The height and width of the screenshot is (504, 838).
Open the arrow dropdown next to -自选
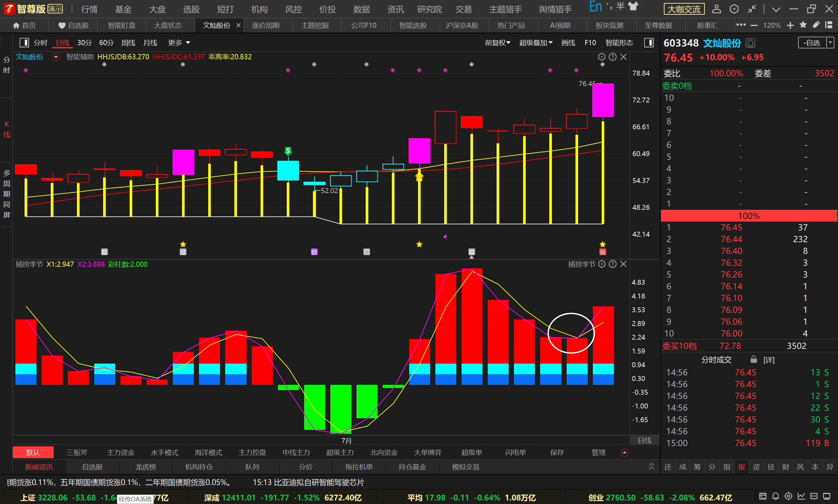click(830, 43)
